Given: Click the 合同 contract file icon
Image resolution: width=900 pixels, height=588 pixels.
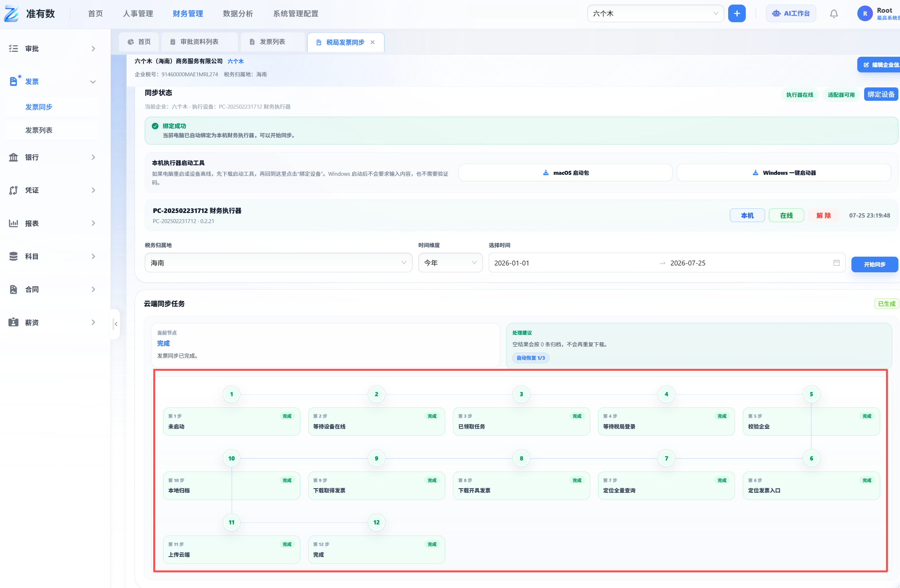Looking at the screenshot, I should click(13, 289).
